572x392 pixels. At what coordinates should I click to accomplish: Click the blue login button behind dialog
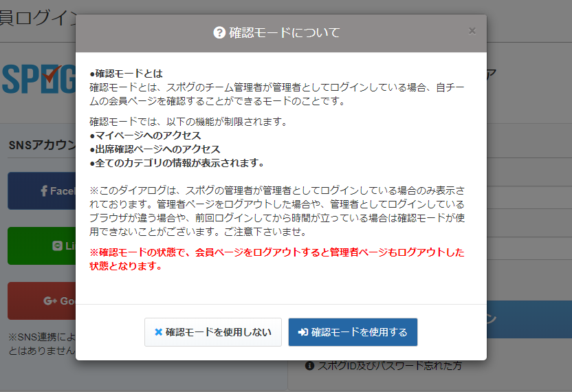[x=529, y=319]
